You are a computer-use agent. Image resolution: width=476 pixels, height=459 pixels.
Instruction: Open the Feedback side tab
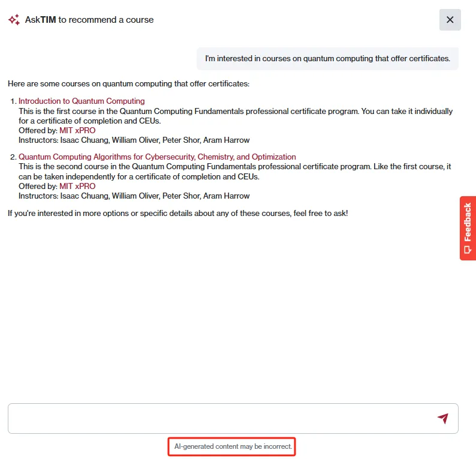[468, 228]
